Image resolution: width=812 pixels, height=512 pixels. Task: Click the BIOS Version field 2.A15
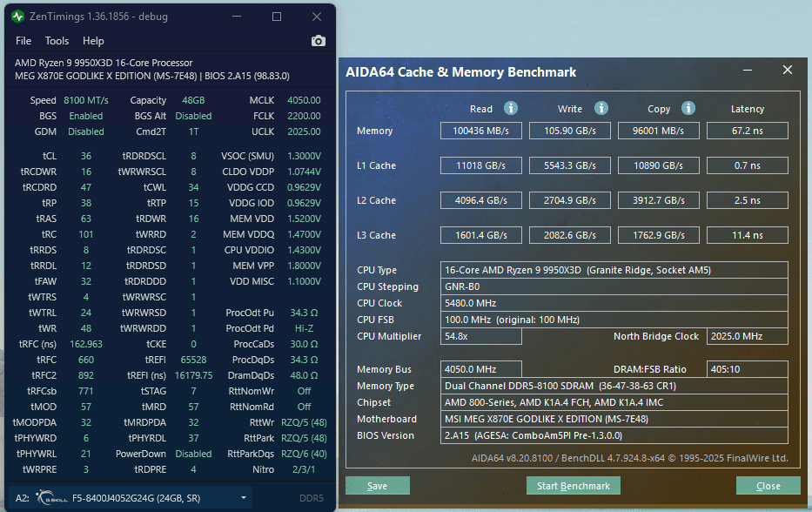coord(614,436)
